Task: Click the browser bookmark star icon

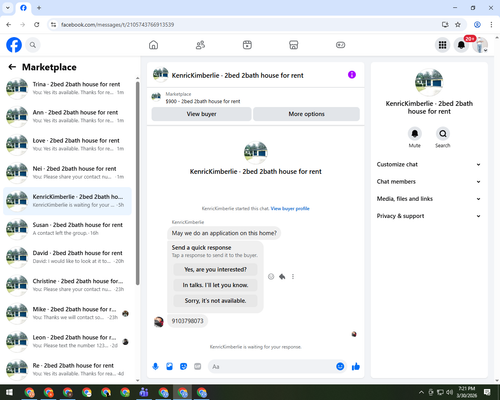Action: [x=458, y=25]
